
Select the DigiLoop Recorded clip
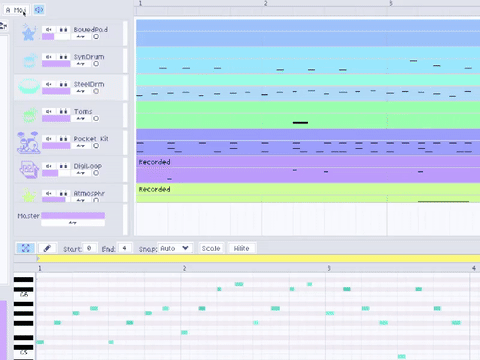(x=308, y=170)
